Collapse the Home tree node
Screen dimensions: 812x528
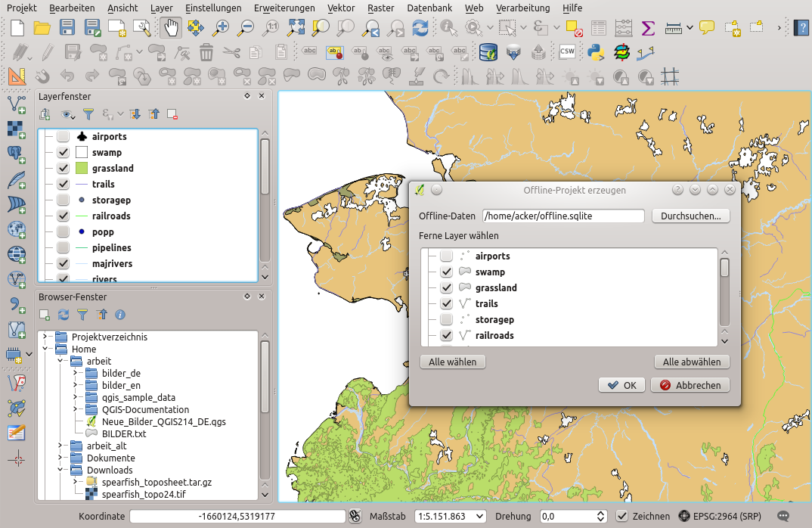click(x=45, y=349)
